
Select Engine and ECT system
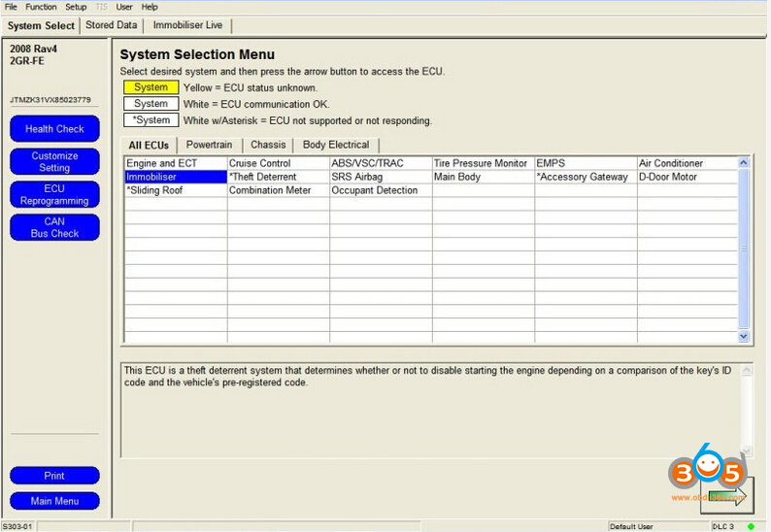tap(176, 163)
